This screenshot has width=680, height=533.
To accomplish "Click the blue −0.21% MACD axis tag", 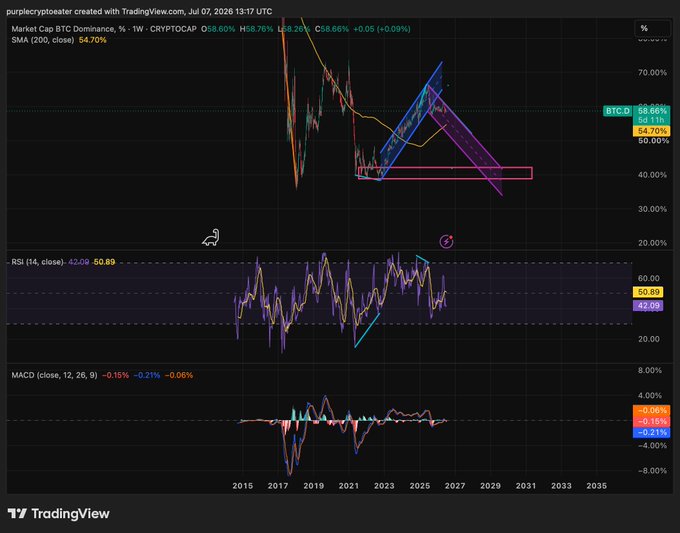I will 652,432.
